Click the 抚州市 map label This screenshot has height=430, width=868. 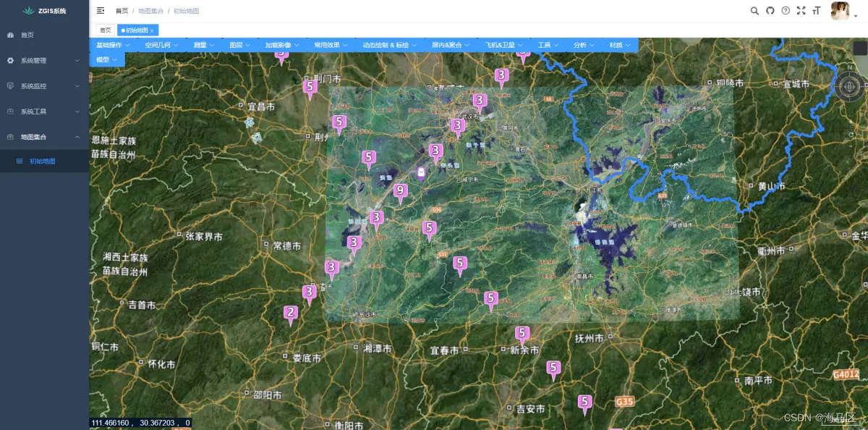click(x=588, y=338)
